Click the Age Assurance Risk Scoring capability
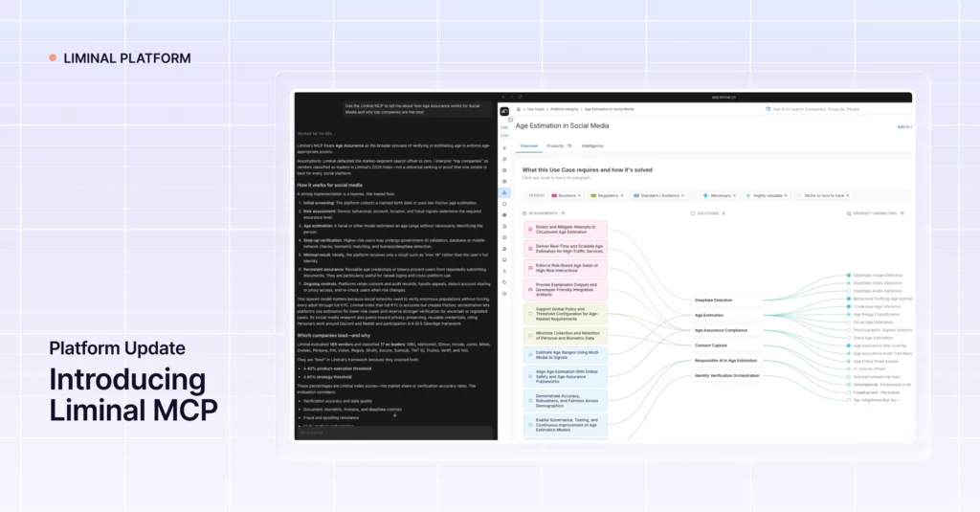This screenshot has height=512, width=980. click(877, 345)
